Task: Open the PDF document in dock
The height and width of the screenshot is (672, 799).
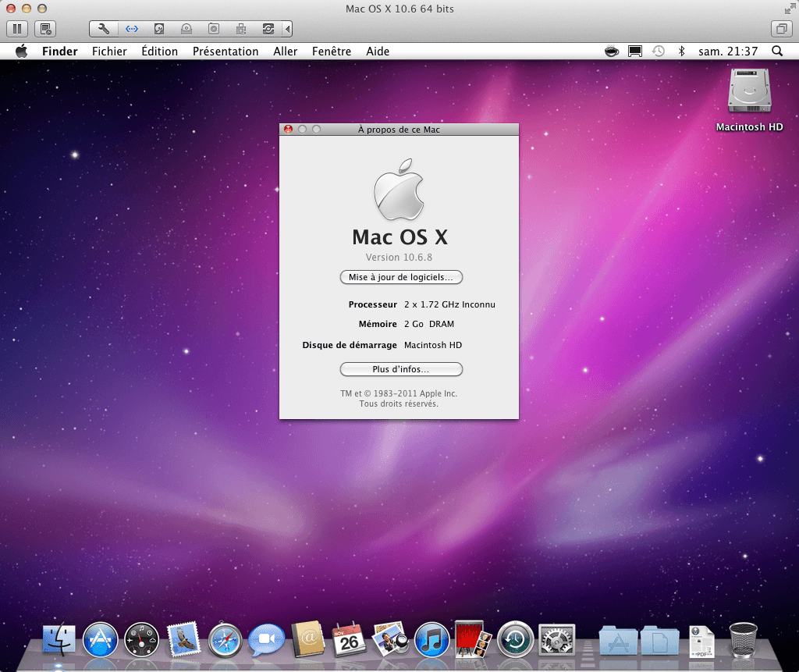Action: coord(701,642)
